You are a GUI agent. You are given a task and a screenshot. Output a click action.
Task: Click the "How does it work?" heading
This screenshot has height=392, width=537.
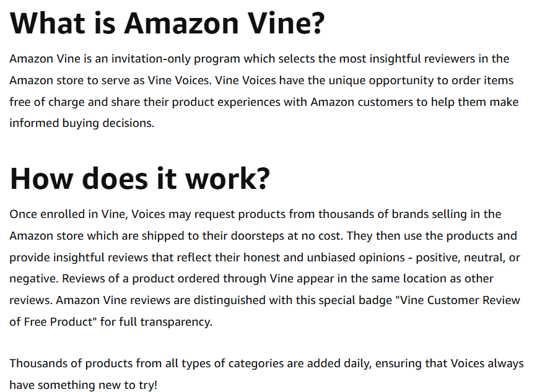140,178
